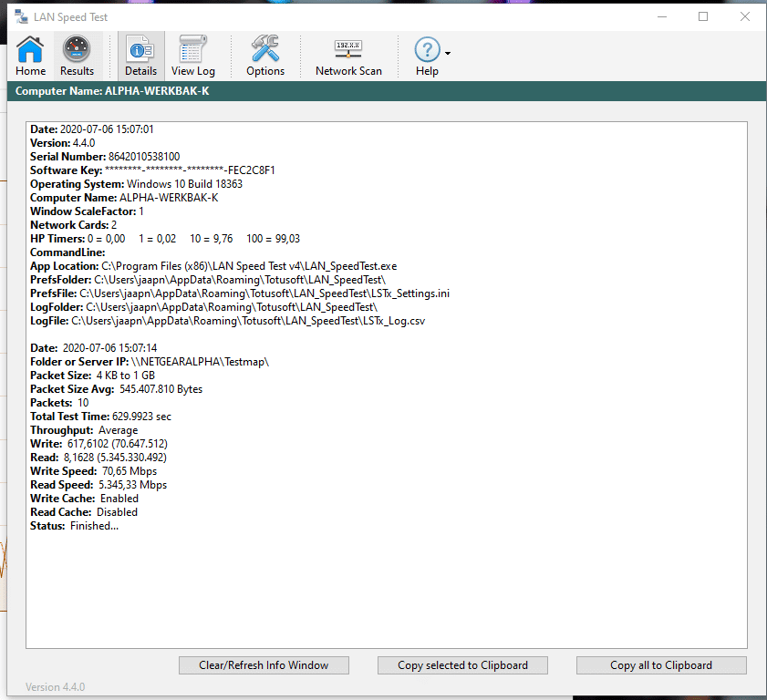The image size is (767, 700).
Task: Select the Details toolbar icon
Action: (140, 56)
